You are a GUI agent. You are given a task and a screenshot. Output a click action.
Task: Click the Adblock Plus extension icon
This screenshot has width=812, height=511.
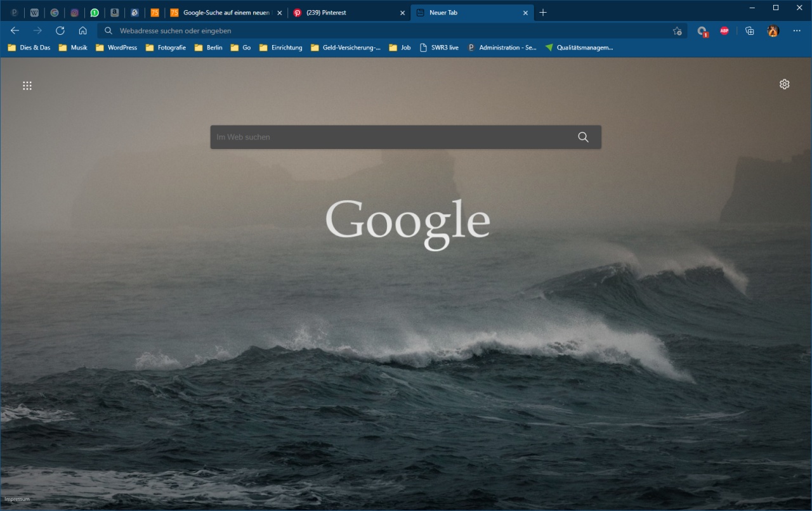(x=724, y=30)
